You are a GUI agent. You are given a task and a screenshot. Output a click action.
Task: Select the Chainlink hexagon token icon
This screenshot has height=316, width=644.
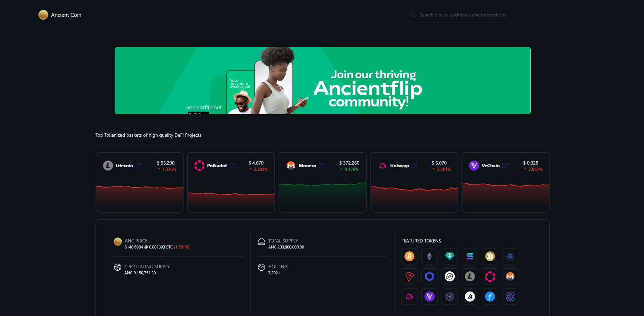point(430,277)
